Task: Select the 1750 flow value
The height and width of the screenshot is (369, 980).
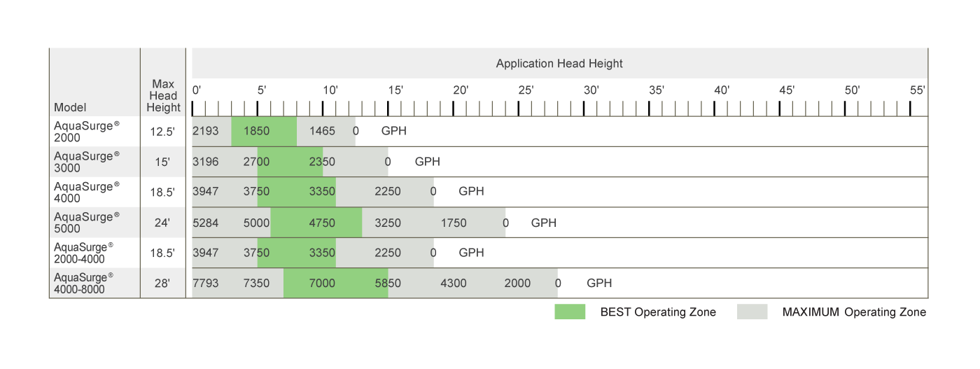Action: 454,223
